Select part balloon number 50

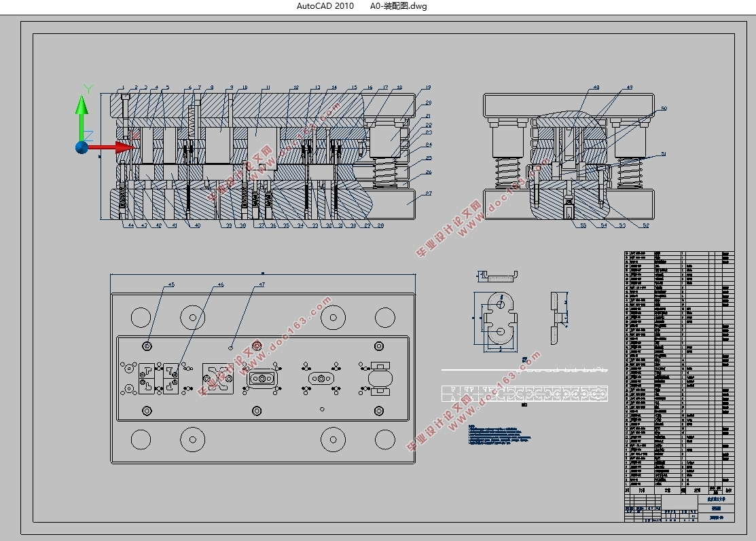click(x=664, y=109)
